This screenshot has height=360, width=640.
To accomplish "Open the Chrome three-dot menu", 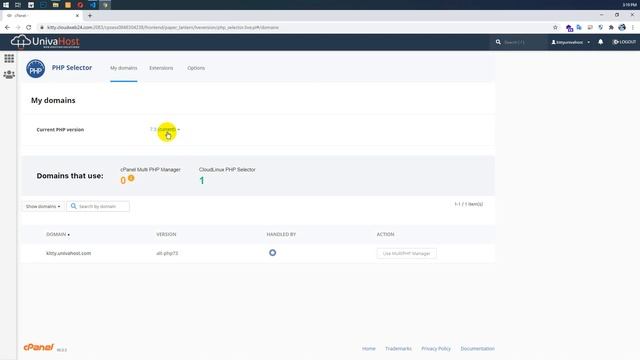I will point(633,27).
